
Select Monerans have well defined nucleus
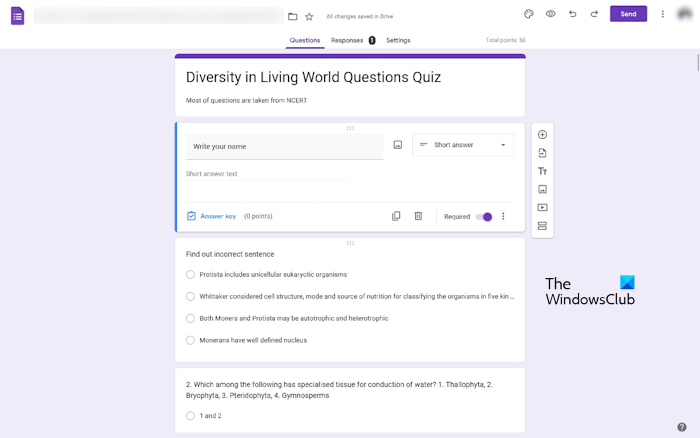[190, 340]
